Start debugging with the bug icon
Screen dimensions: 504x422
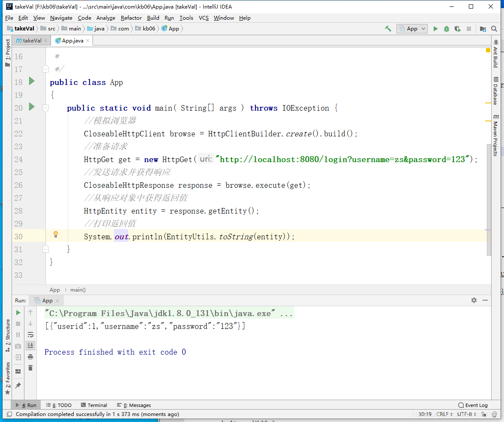coord(447,29)
